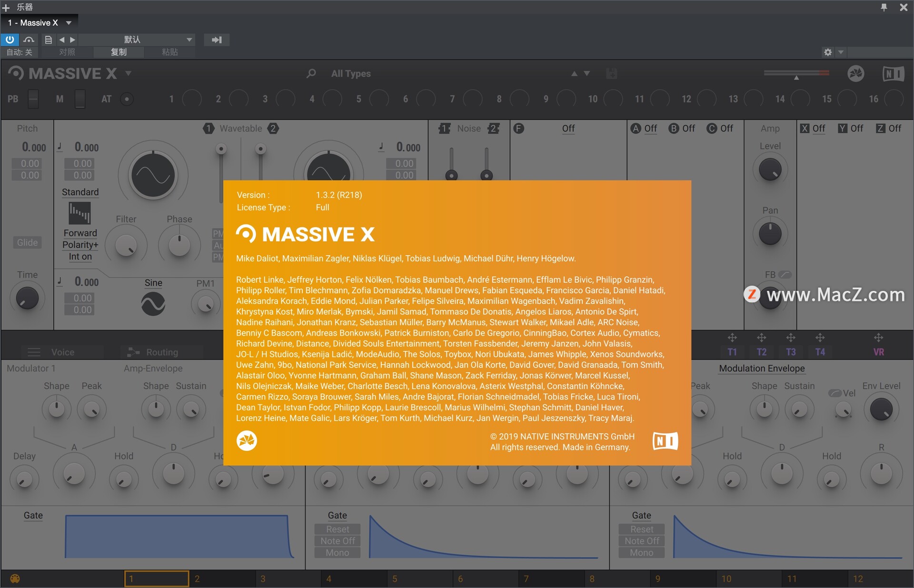The width and height of the screenshot is (914, 588).
Task: Click the preset search magnifier icon
Action: (x=311, y=73)
